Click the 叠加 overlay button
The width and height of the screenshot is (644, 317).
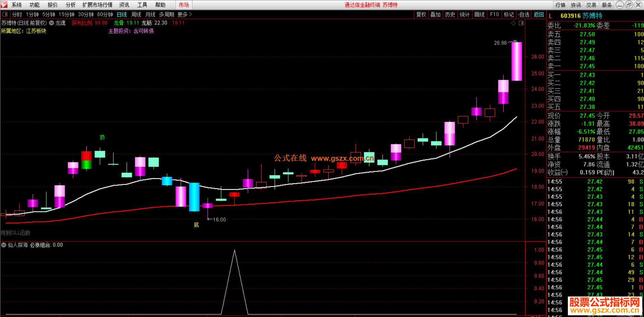coord(435,14)
